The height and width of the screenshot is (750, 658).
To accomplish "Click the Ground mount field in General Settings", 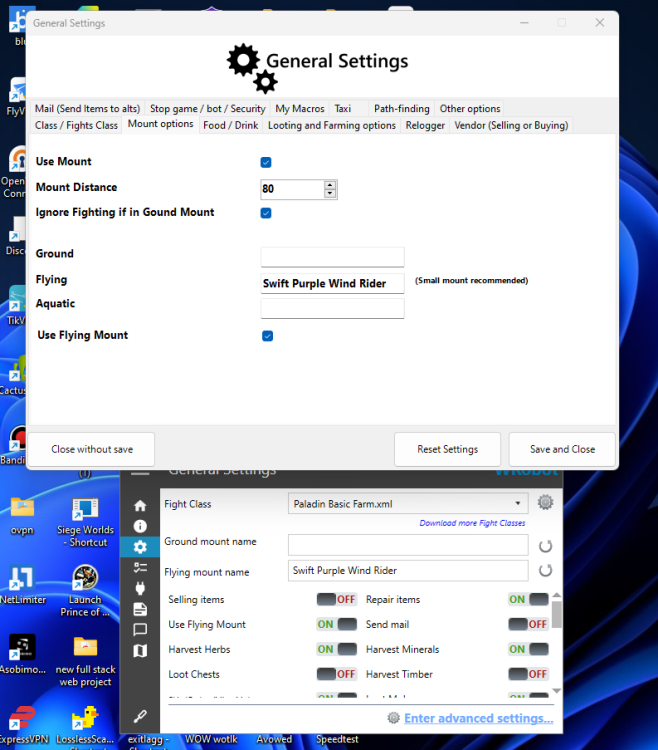I will click(x=332, y=257).
